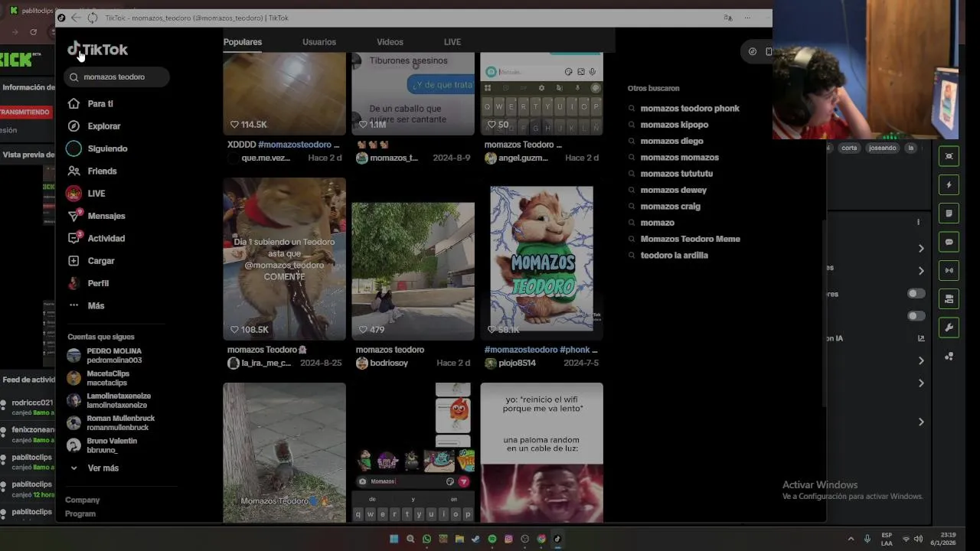
Task: Open Instagram from the taskbar
Action: tap(508, 539)
